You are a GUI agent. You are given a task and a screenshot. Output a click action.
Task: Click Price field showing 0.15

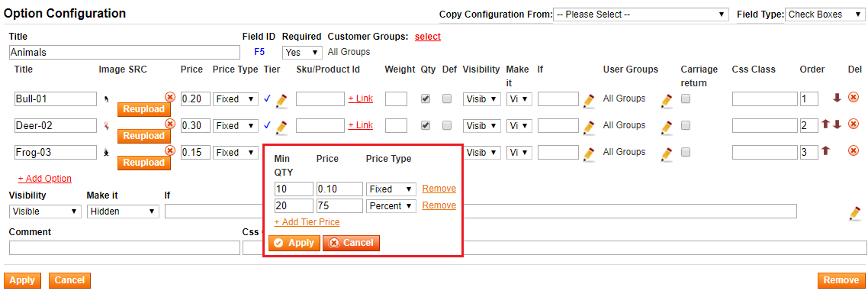click(195, 153)
